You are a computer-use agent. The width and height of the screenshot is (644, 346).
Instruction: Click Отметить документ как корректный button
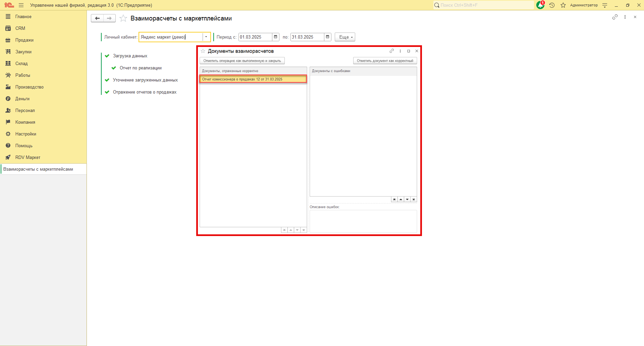point(385,61)
